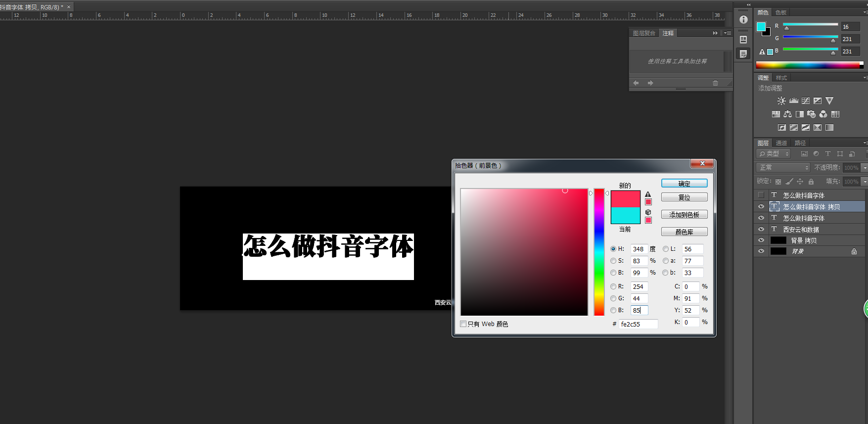Delete note trash icon in Notes panel
Screen dimensions: 868x424
click(715, 83)
